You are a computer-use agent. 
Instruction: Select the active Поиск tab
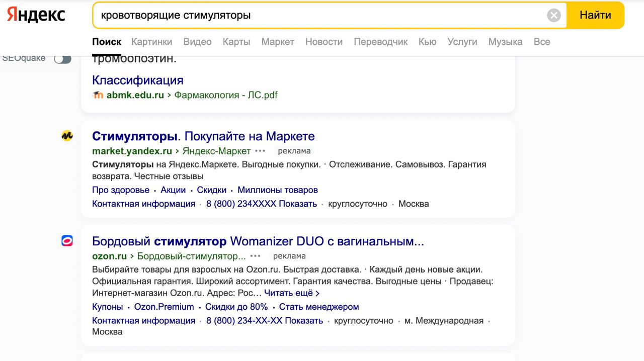click(x=107, y=42)
